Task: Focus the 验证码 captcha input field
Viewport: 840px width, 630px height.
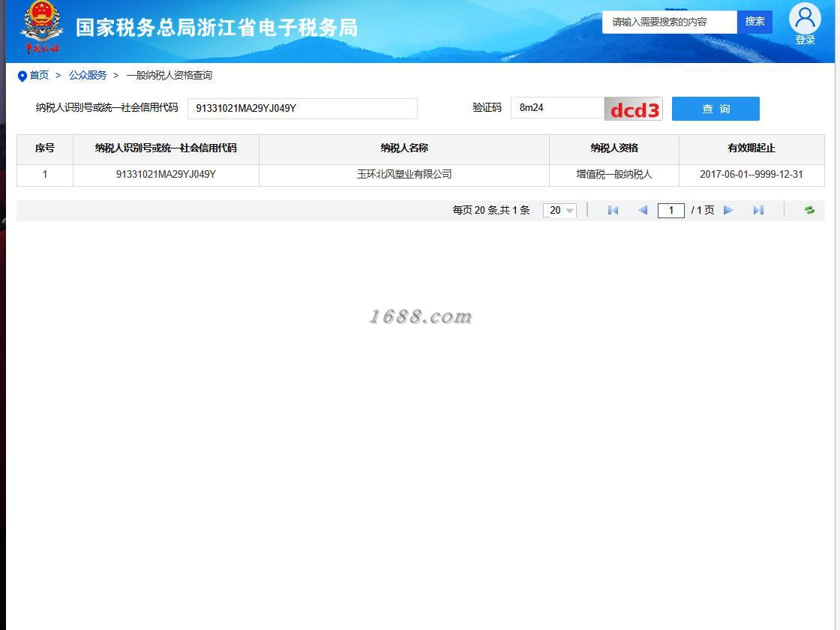Action: point(558,108)
